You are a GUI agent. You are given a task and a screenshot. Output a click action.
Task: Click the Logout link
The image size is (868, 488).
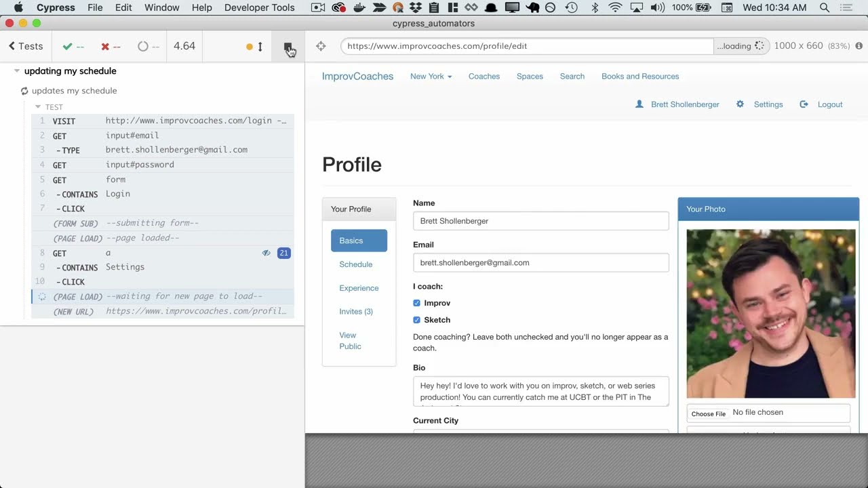pyautogui.click(x=830, y=104)
